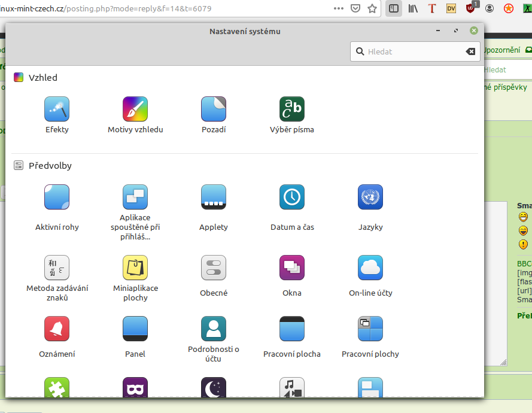The height and width of the screenshot is (413, 532).
Task: Clear the search field text
Action: (x=470, y=51)
